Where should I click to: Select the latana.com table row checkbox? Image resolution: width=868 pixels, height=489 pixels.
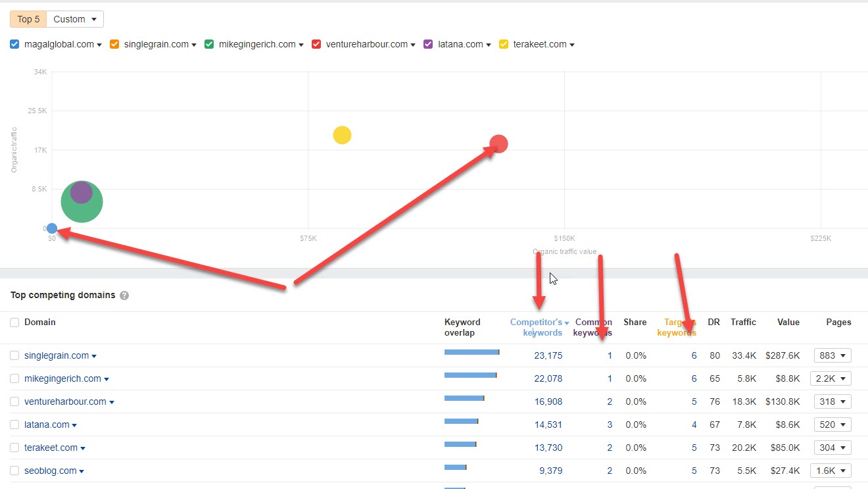click(x=14, y=425)
